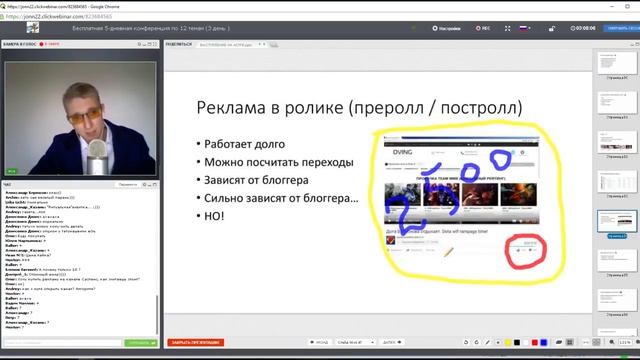This screenshot has width=640, height=360.
Task: Click the conference title text in header
Action: (151, 29)
